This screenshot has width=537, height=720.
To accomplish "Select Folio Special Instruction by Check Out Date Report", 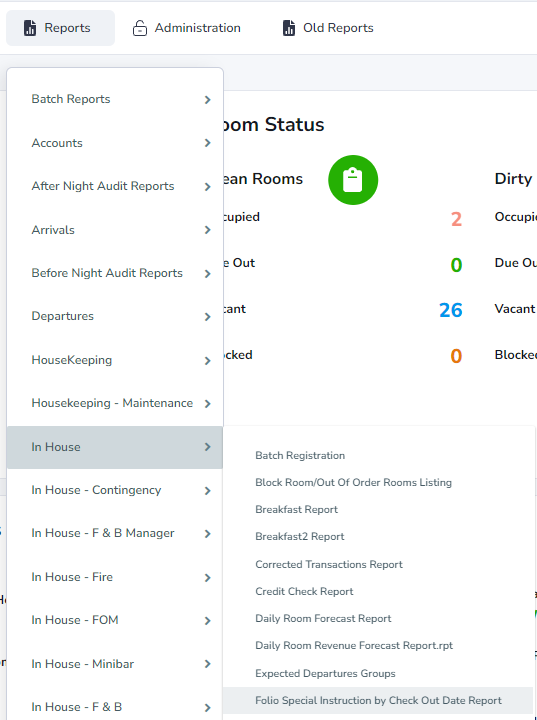I will tap(378, 701).
